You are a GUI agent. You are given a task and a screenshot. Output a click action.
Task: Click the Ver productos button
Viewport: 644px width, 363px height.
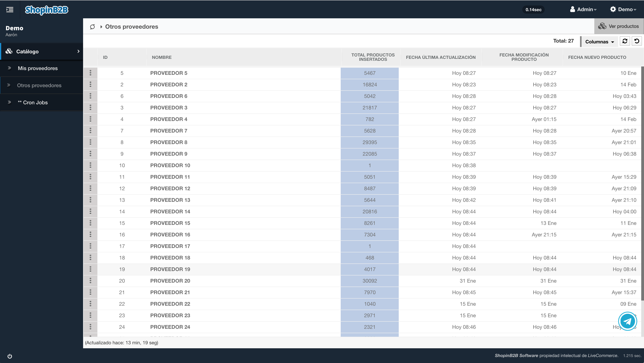click(619, 26)
